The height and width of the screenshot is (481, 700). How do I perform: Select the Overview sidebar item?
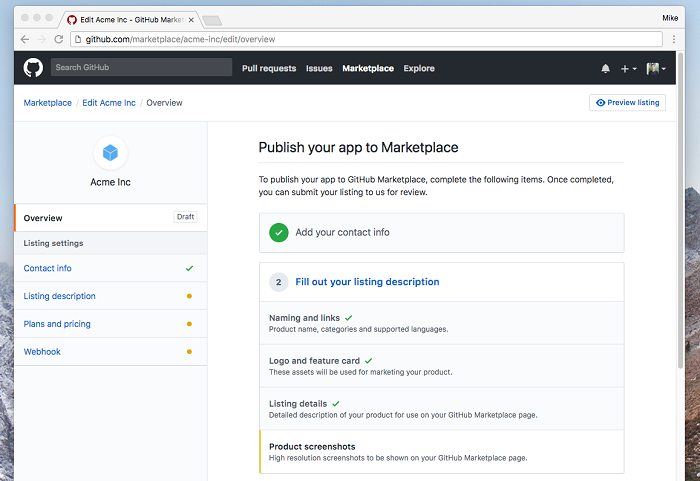pyautogui.click(x=111, y=218)
